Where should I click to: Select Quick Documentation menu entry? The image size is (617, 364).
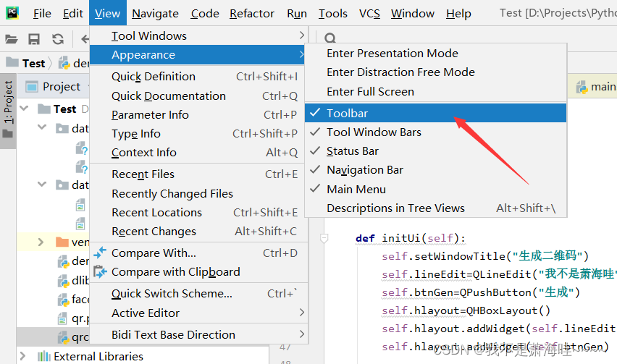tap(198, 96)
